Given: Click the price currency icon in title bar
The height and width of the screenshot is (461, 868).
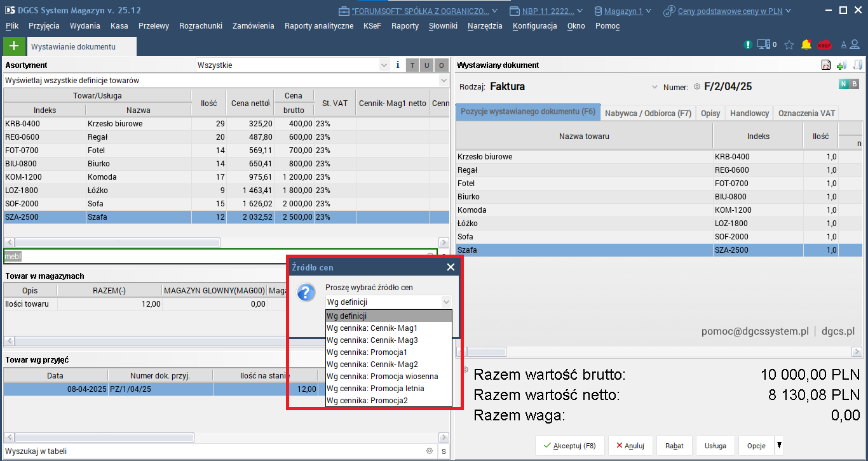Looking at the screenshot, I should point(669,11).
